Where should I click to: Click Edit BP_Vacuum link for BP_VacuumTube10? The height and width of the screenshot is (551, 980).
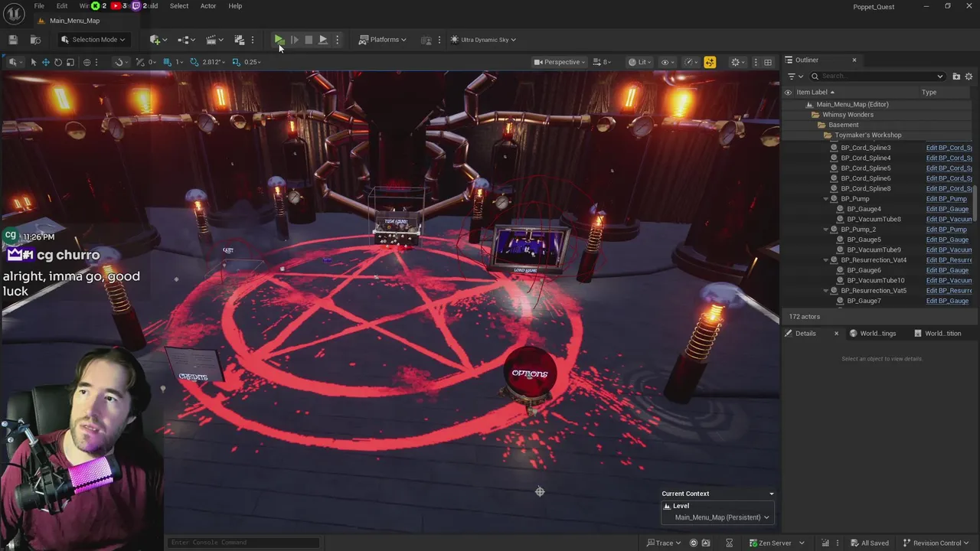949,281
